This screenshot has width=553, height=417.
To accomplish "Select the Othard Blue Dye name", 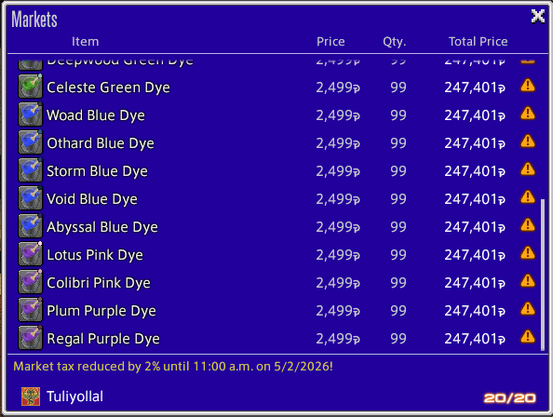I will [x=101, y=143].
